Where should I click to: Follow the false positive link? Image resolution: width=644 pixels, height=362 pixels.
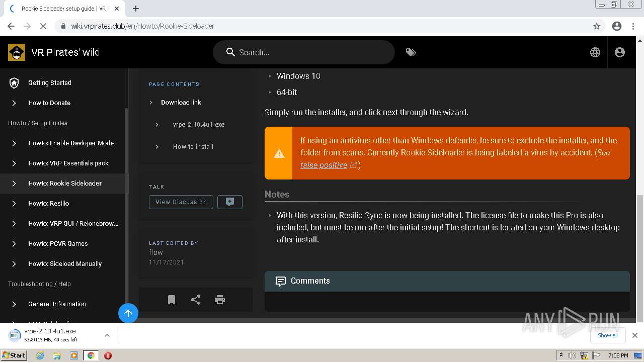pos(324,165)
